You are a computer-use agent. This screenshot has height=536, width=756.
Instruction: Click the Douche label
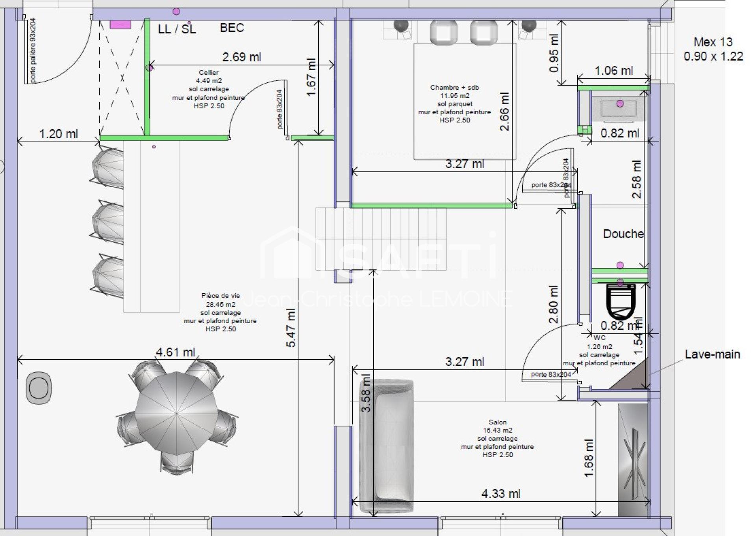coord(623,234)
